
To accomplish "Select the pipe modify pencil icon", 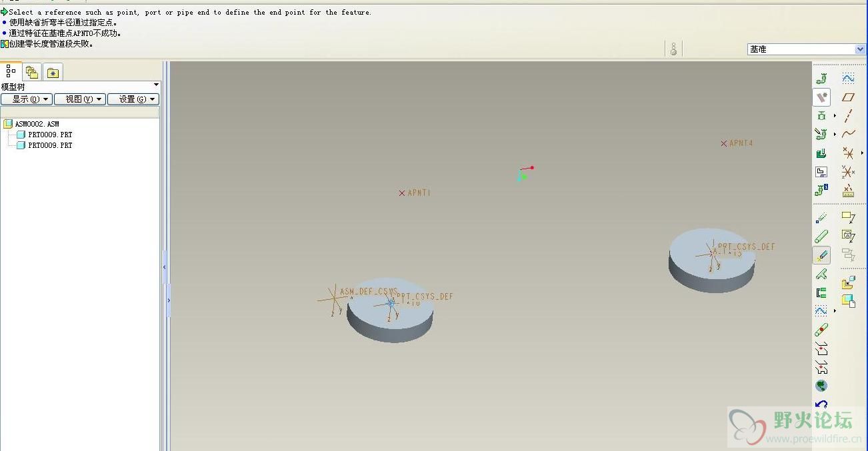I will pos(821,135).
